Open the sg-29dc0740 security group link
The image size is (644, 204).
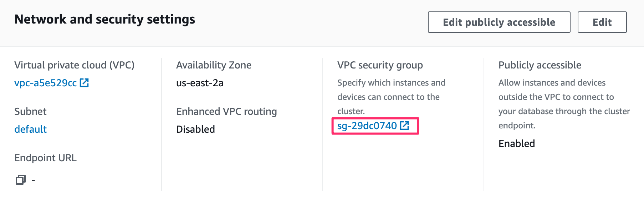point(367,126)
